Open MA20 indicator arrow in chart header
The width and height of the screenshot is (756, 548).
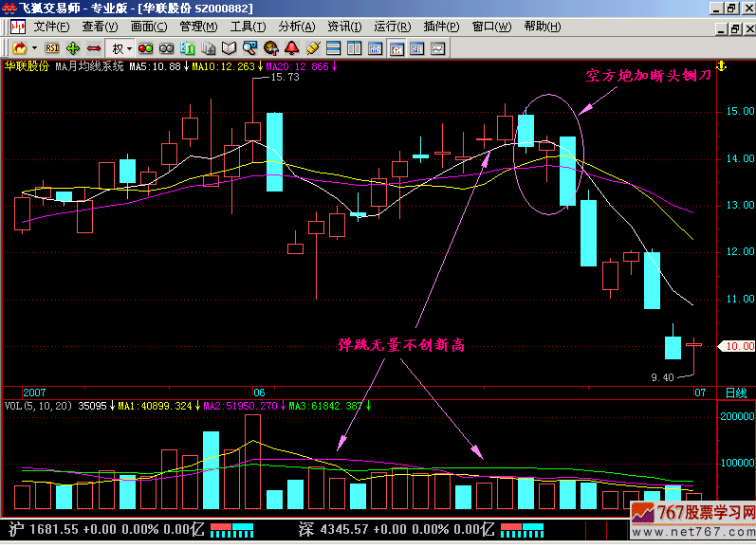334,67
